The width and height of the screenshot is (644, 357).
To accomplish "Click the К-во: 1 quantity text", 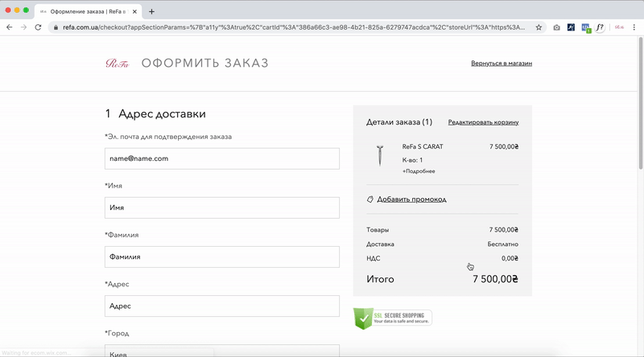I will click(x=412, y=160).
